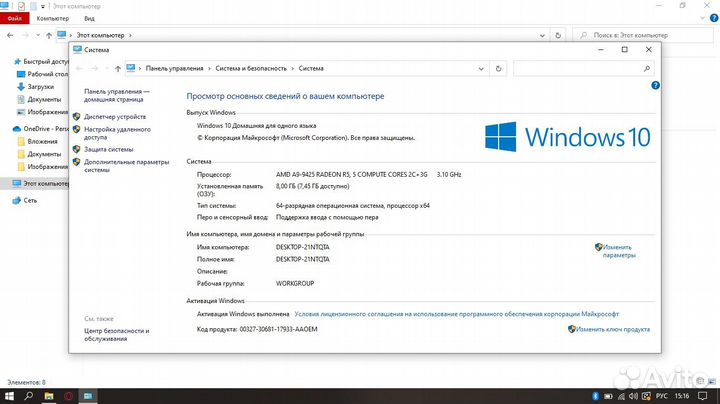Expand chevron after Система и безопасность breadcrumb

click(x=292, y=68)
